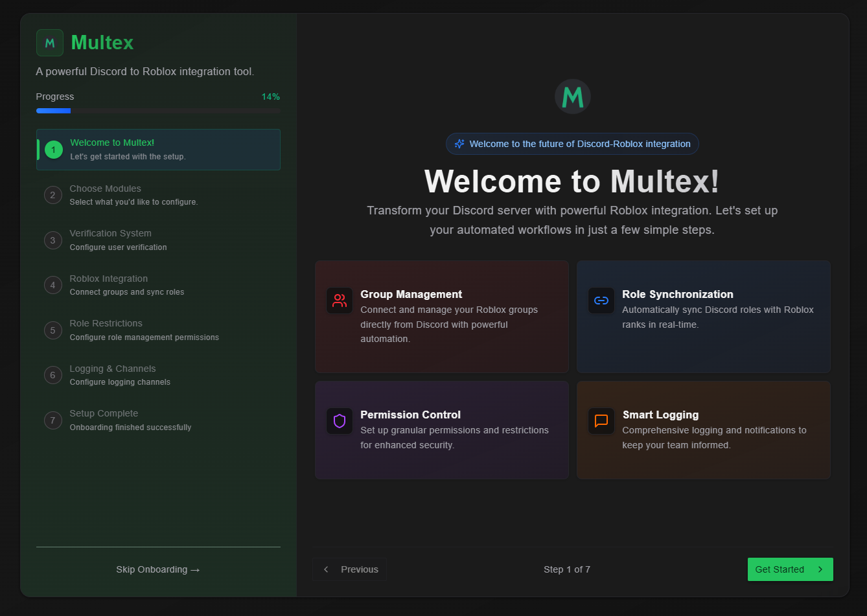The width and height of the screenshot is (867, 616).
Task: Click the round Multex M logo above headline
Action: tap(573, 97)
